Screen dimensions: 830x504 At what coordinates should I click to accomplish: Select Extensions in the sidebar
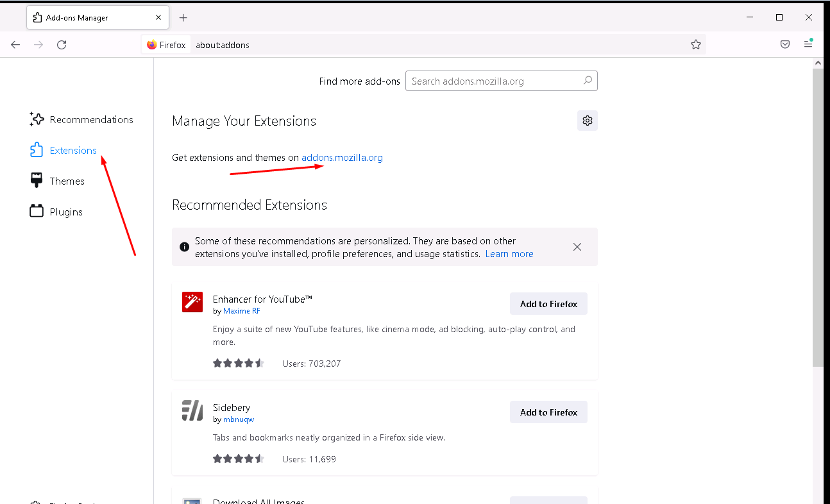(64, 150)
